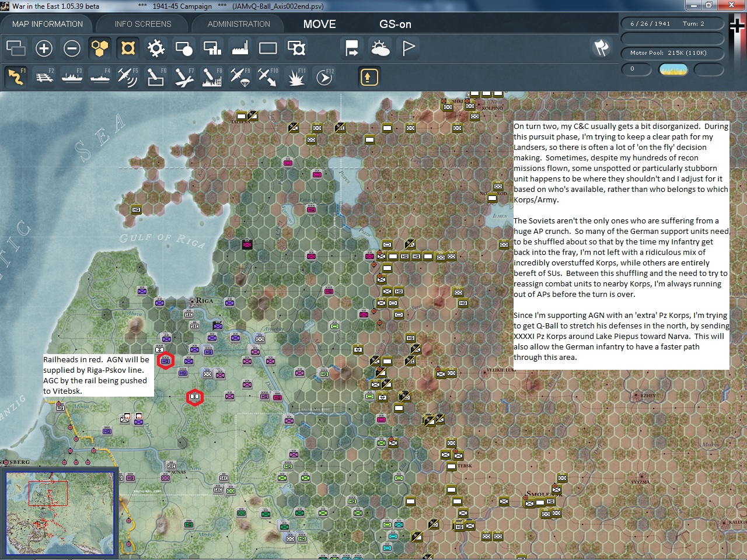Click the yellow up-arrow button
Screen dimensions: 747x560
click(369, 77)
